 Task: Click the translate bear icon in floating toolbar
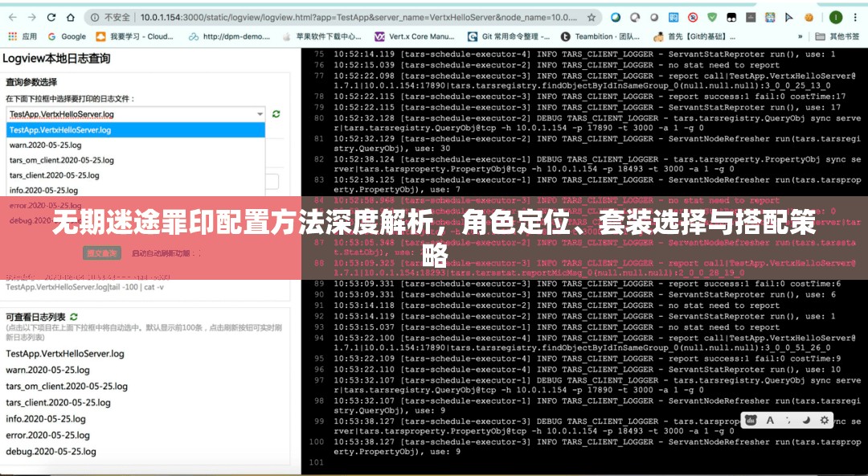click(751, 420)
